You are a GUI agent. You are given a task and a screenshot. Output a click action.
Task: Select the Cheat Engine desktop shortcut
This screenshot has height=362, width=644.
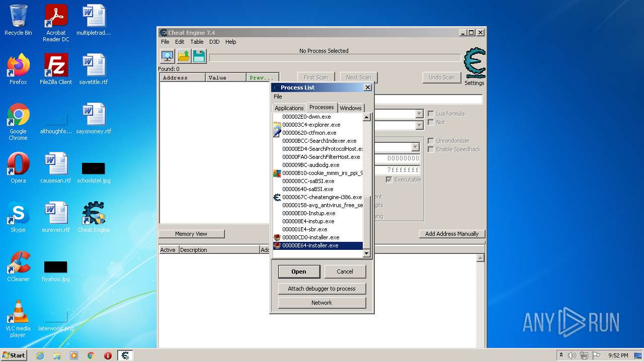coord(94,217)
